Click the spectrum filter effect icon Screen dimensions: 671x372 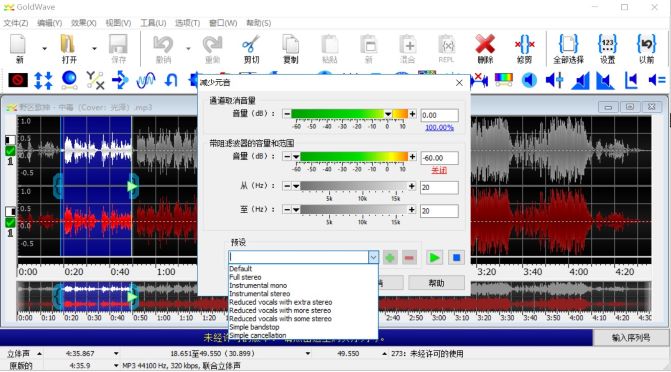503,80
